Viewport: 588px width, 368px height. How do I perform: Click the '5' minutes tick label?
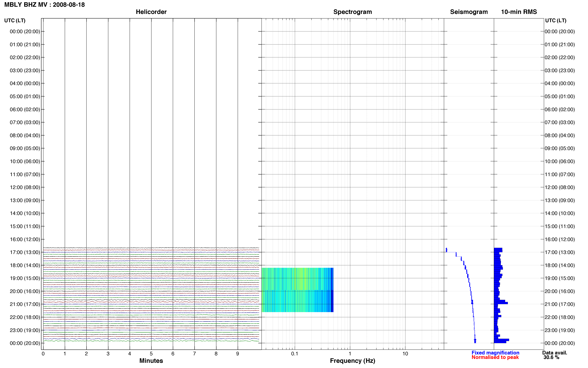[151, 354]
